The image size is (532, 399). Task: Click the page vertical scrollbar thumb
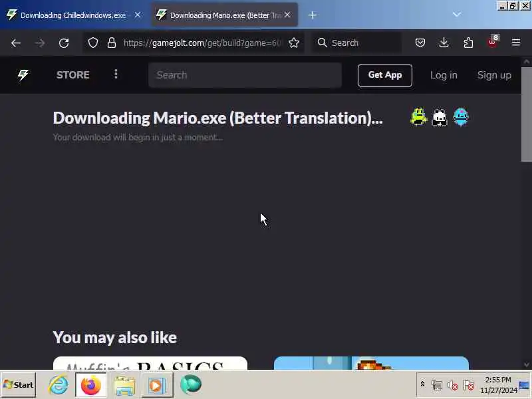526,114
